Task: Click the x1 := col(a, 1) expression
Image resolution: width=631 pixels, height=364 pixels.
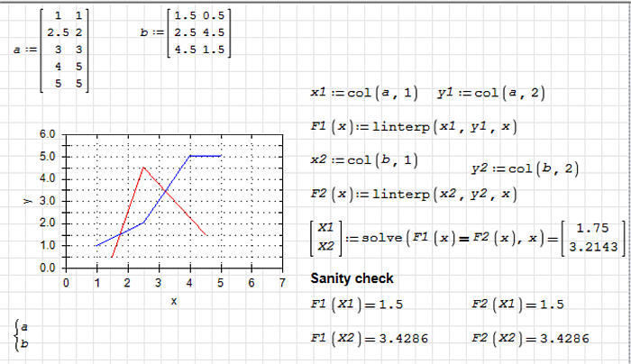Action: tap(364, 93)
